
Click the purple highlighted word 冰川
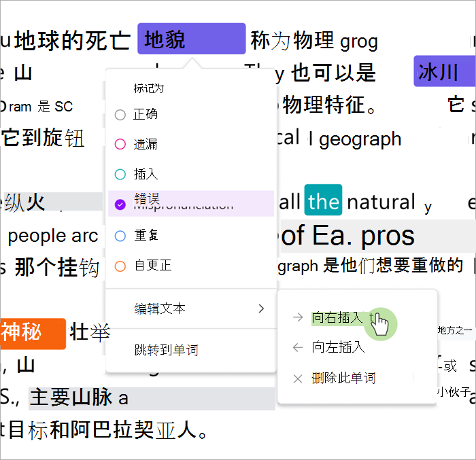(x=444, y=71)
